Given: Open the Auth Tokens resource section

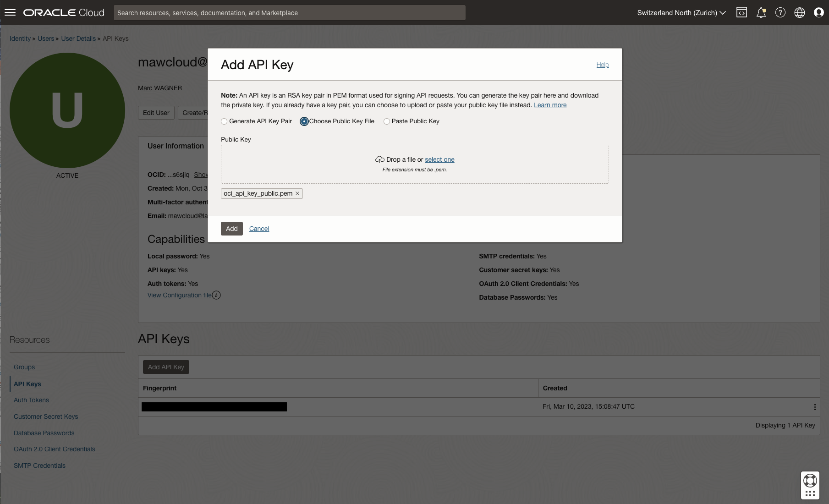Looking at the screenshot, I should 31,400.
